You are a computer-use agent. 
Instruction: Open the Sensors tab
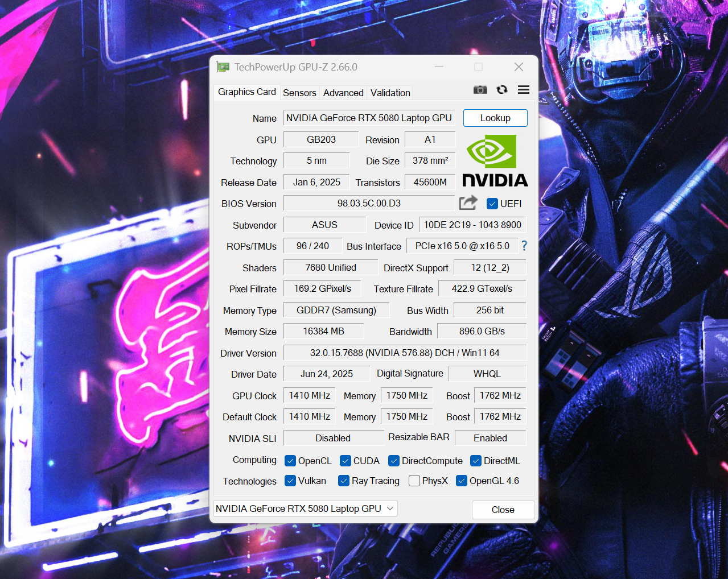(299, 93)
